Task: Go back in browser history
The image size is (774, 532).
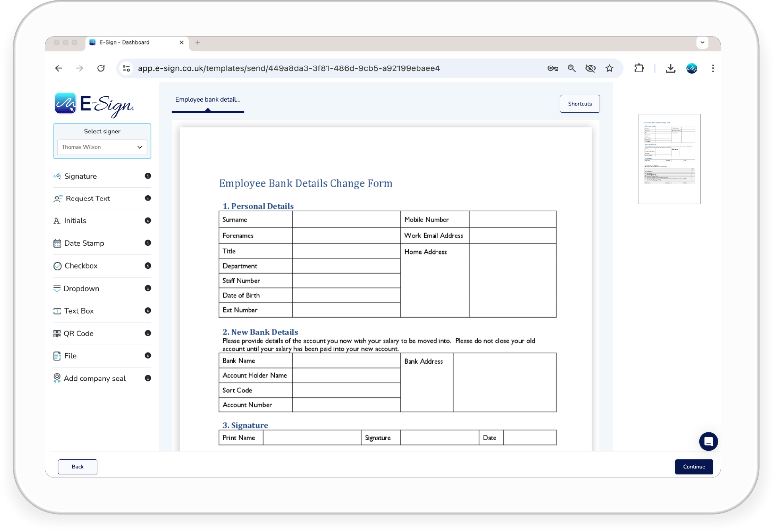Action: point(58,68)
